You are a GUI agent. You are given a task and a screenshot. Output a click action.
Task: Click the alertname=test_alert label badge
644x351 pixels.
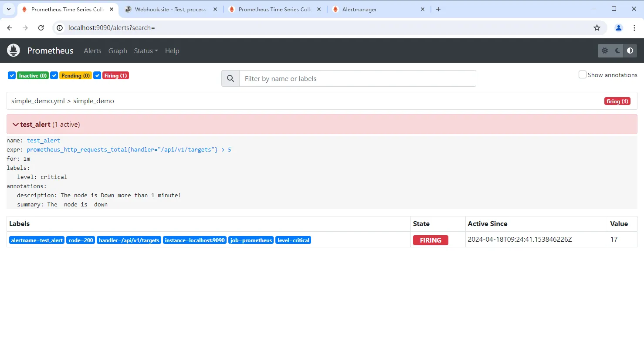coord(37,240)
